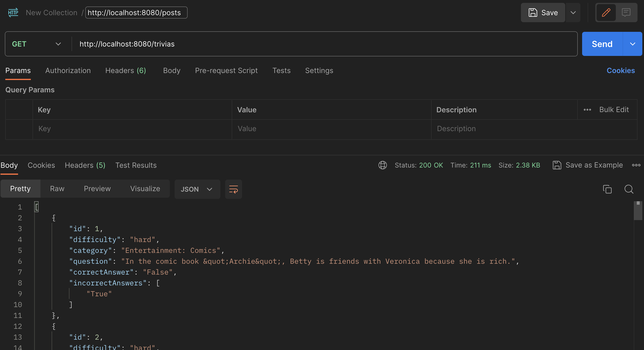644x350 pixels.
Task: Click the Globe/environment icon
Action: coord(382,165)
